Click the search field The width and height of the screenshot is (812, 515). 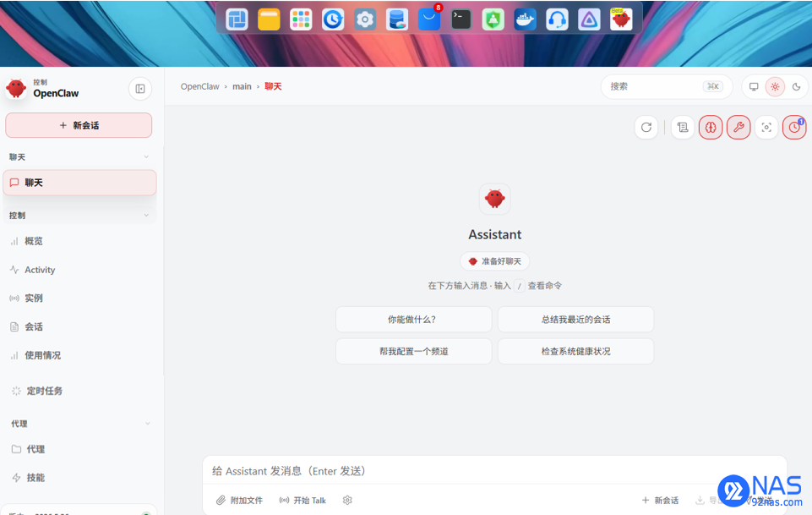(666, 86)
